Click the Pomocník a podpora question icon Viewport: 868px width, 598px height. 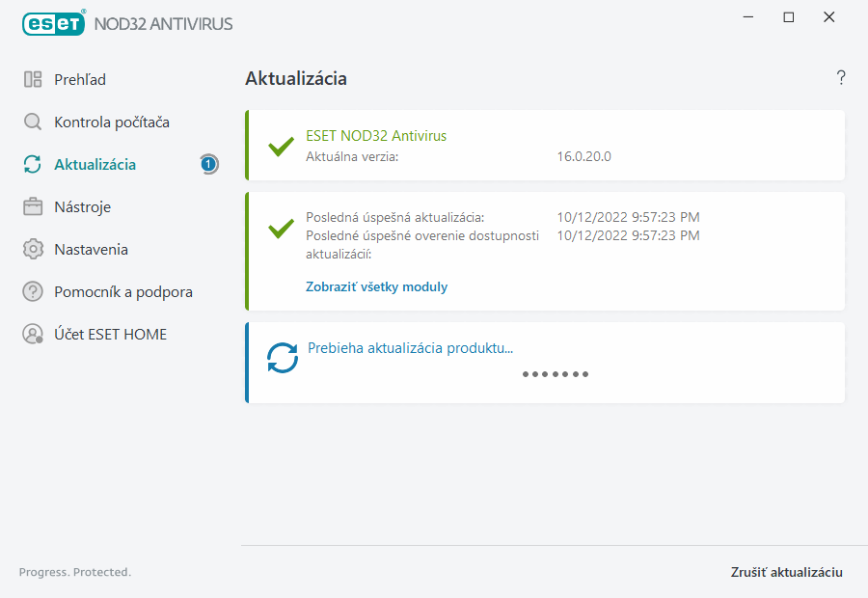(33, 292)
